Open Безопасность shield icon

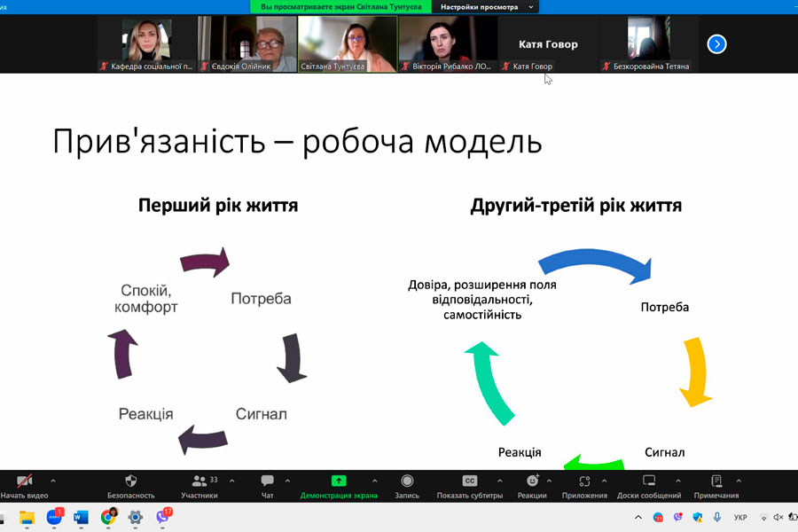pyautogui.click(x=131, y=481)
